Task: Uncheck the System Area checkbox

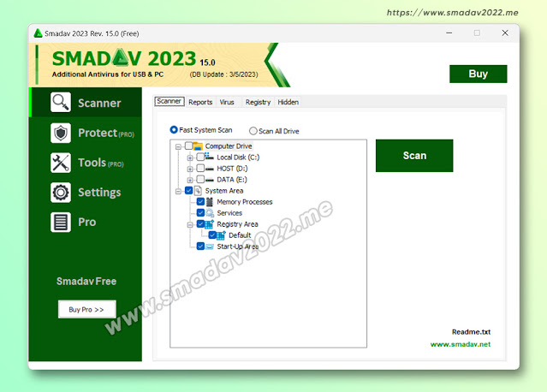Action: (188, 190)
